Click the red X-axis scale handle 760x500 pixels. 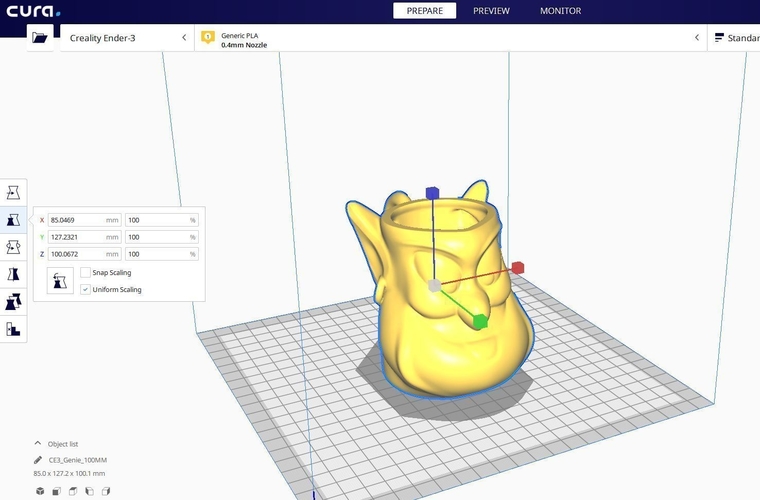(x=518, y=267)
